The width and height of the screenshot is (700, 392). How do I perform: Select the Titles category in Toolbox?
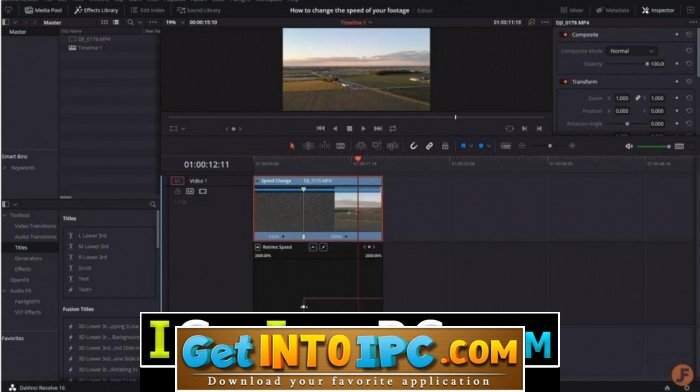click(x=21, y=247)
